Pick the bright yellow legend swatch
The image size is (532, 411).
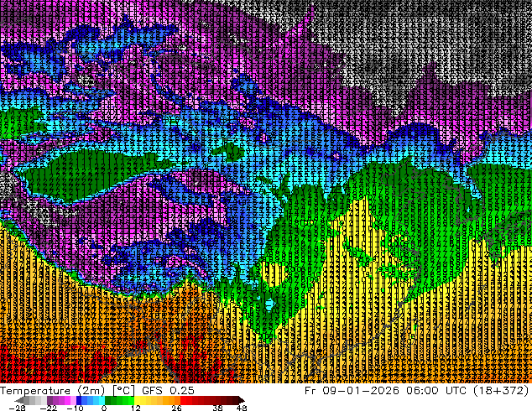(x=137, y=400)
